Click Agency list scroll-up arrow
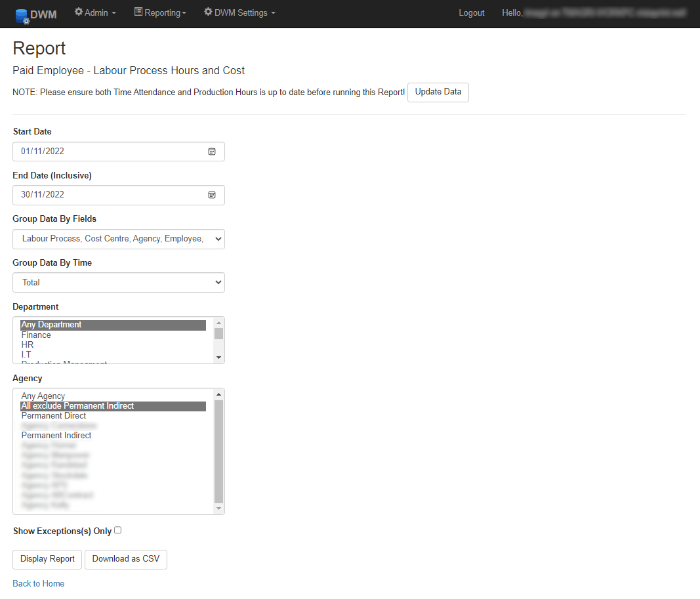Screen dimensions: 700x599 pos(218,394)
